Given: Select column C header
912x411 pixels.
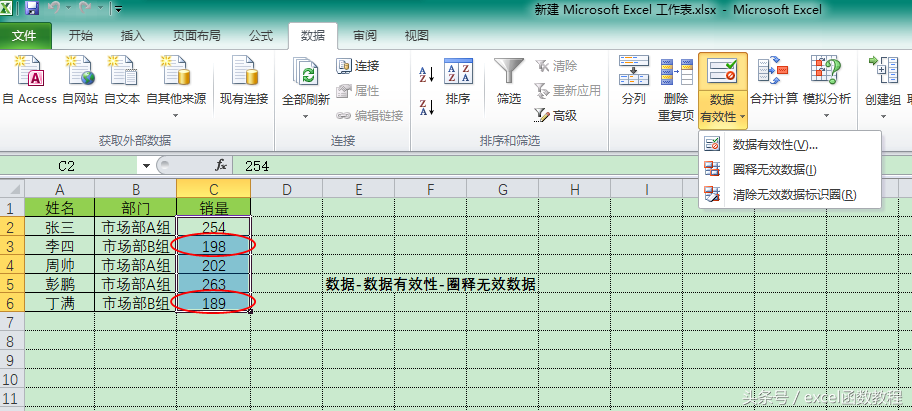Looking at the screenshot, I should (213, 188).
